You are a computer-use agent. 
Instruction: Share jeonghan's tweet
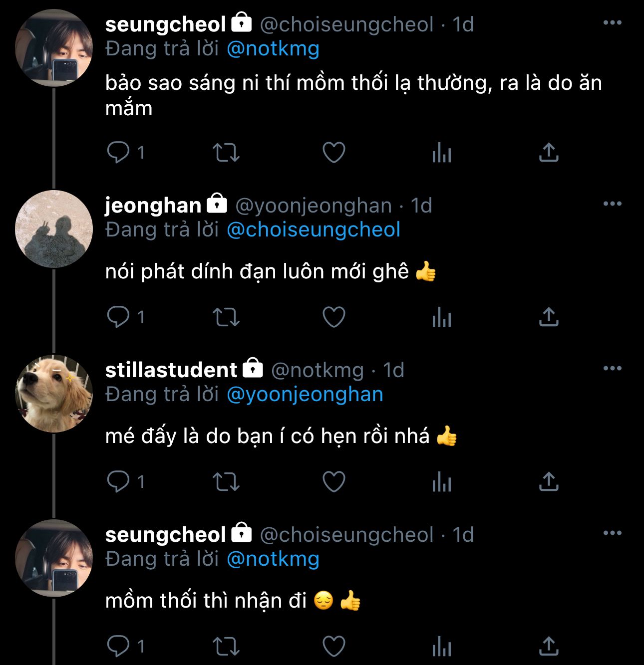tap(549, 317)
